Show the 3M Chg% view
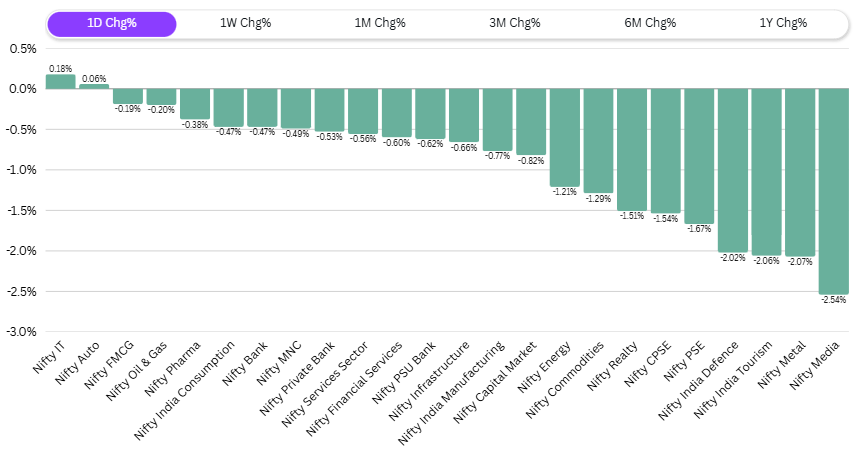 [x=514, y=24]
